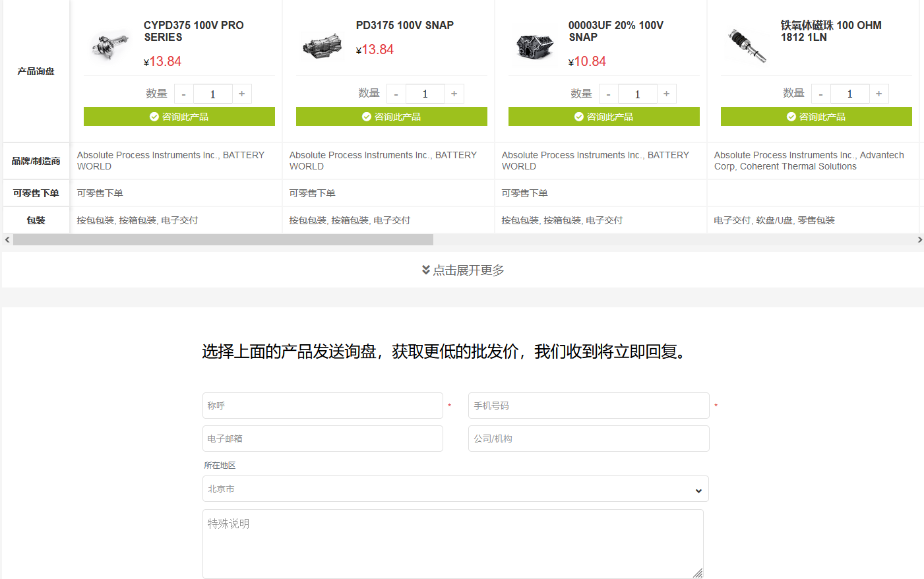Increase quantity for CYPD375 100V PRO SERIES
The image size is (924, 579).
point(242,94)
